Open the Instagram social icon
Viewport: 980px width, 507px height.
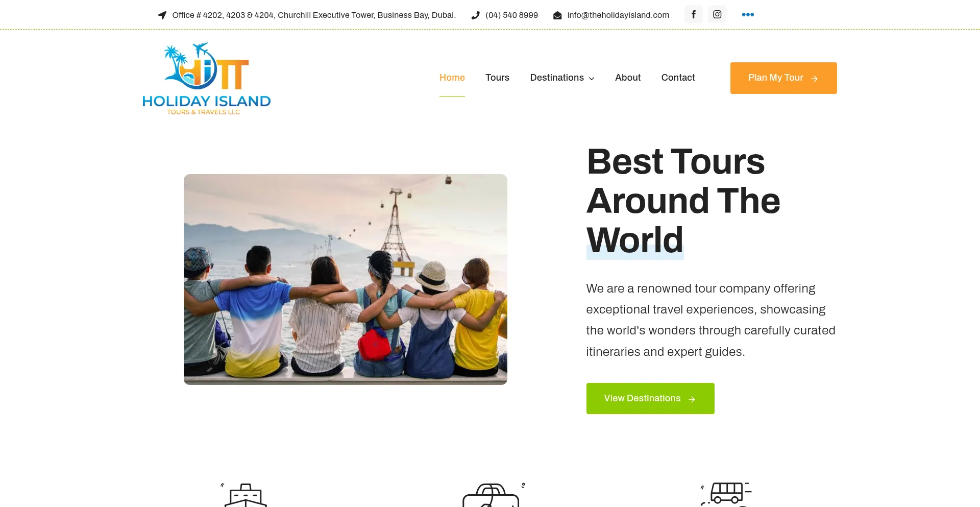(x=717, y=14)
